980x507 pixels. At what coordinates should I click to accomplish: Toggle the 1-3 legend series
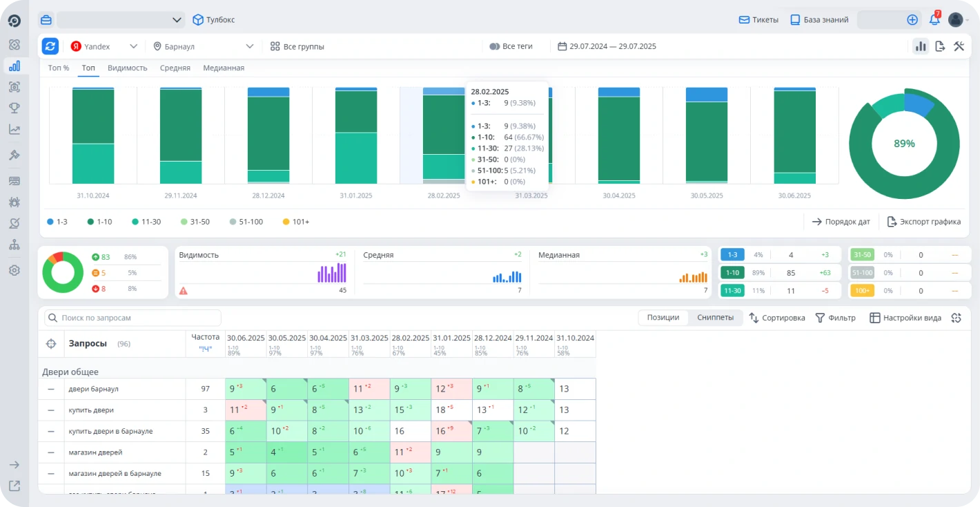coord(57,222)
